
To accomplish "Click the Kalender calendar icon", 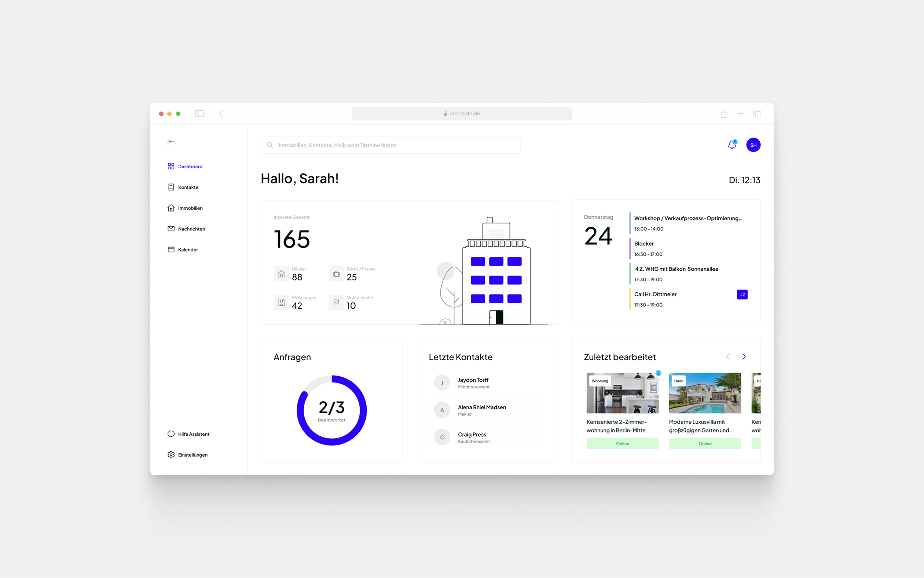I will coord(171,249).
